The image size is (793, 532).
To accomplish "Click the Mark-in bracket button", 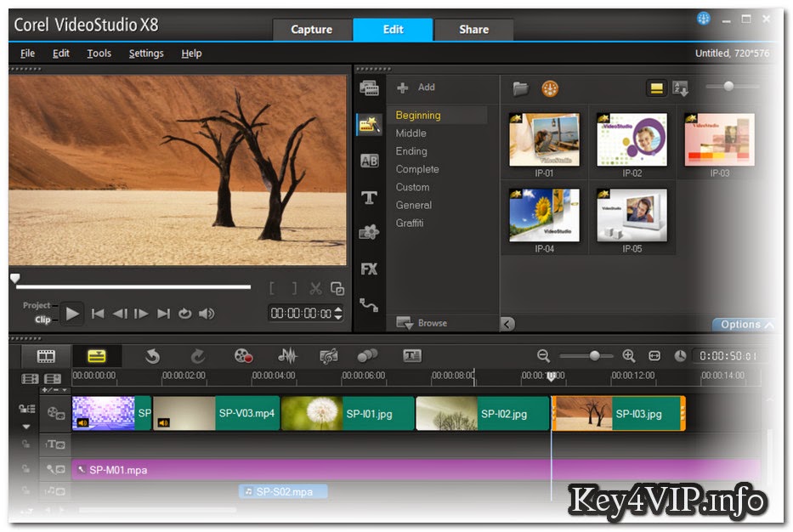I will click(x=272, y=289).
